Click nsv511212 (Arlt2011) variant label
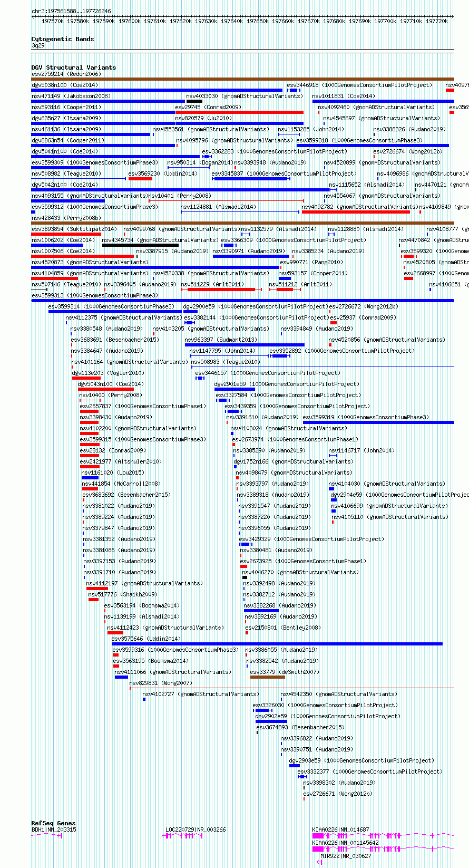Screen dimensions: 469x868 300,284
